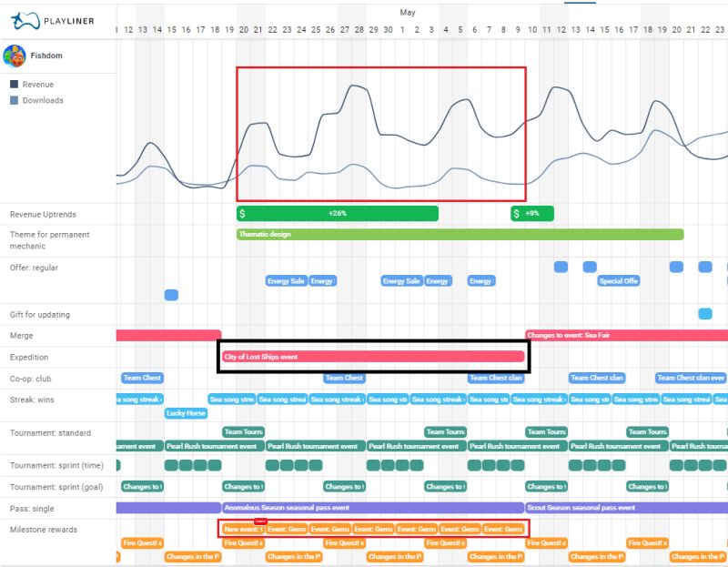Click date 28 in the timeline header
This screenshot has height=567, width=728.
[x=359, y=30]
